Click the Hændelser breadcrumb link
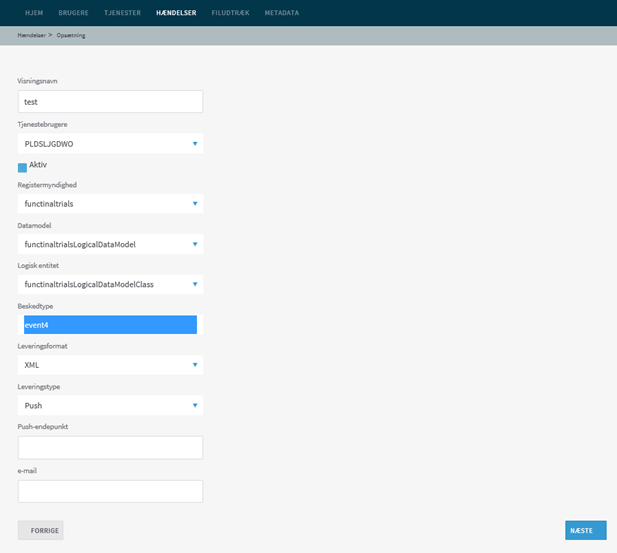This screenshot has width=617, height=553. pyautogui.click(x=31, y=35)
